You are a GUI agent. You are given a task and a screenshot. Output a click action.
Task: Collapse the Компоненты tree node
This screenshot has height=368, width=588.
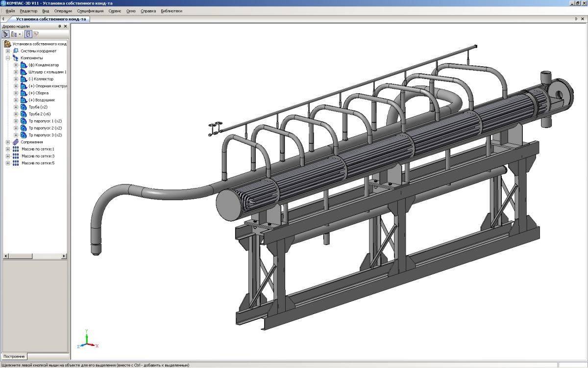[x=8, y=58]
